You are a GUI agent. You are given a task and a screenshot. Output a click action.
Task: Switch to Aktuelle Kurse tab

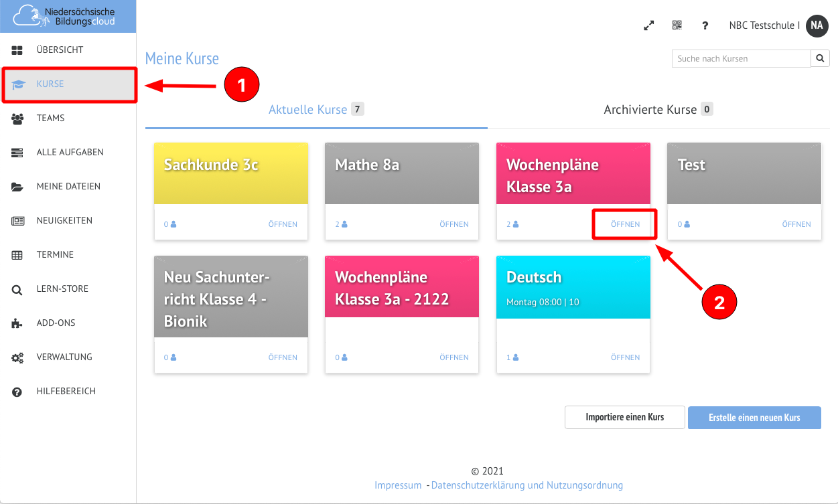tap(308, 110)
